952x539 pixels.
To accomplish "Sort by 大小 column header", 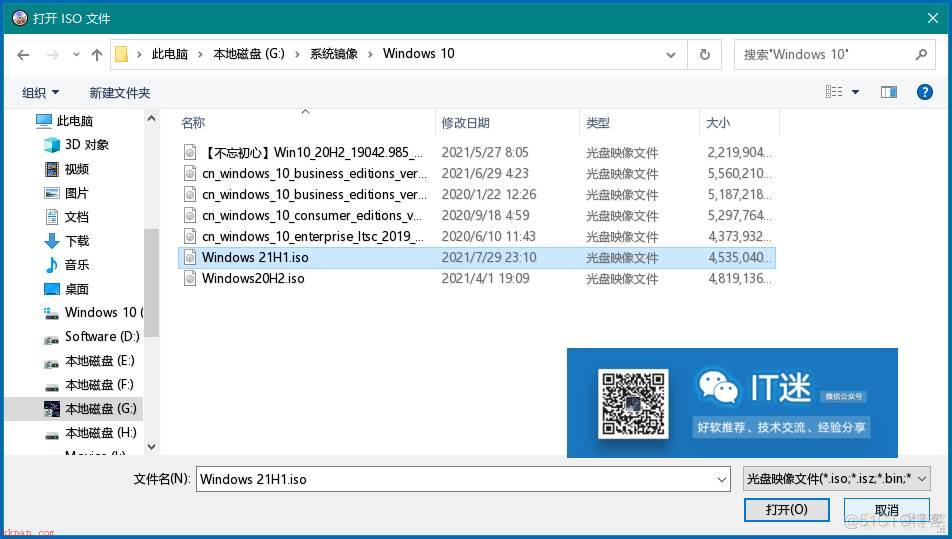I will 718,123.
